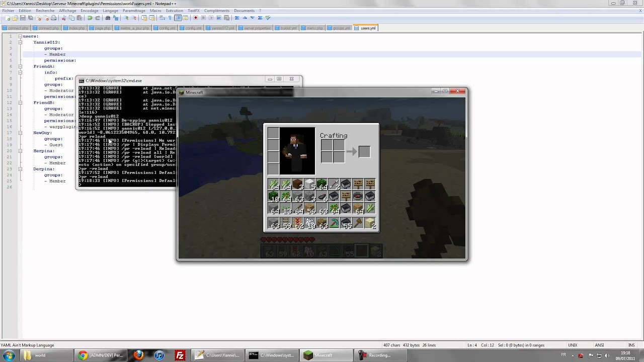This screenshot has height=362, width=644.
Task: Switch to Recording app in taskbar
Action: (380, 355)
